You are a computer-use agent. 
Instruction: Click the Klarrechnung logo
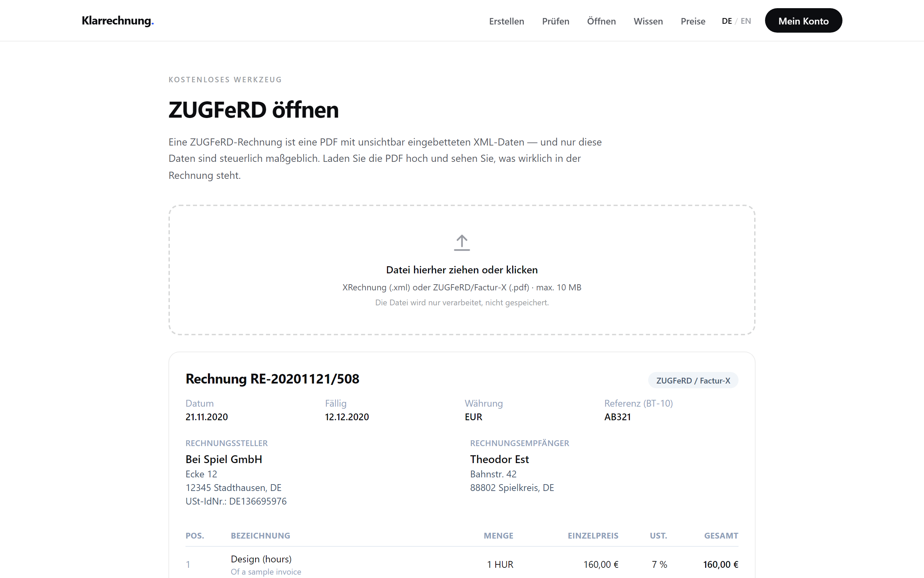coord(118,21)
